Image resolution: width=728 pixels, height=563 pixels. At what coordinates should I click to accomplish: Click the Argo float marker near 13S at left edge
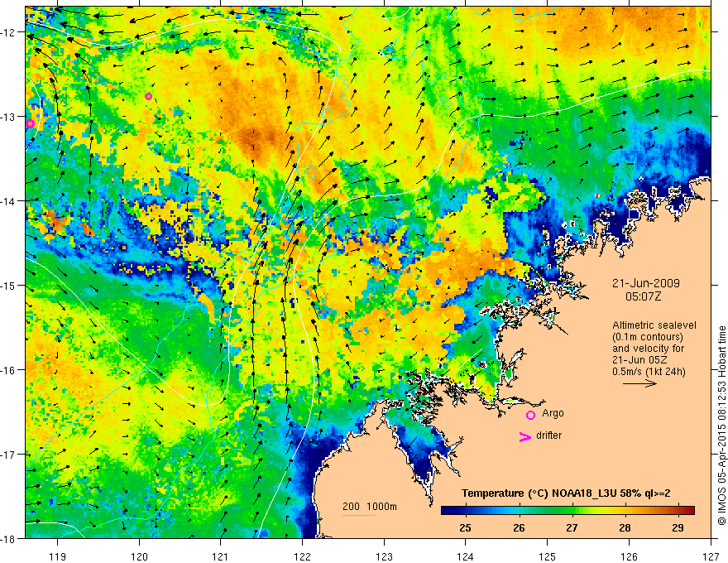30,123
